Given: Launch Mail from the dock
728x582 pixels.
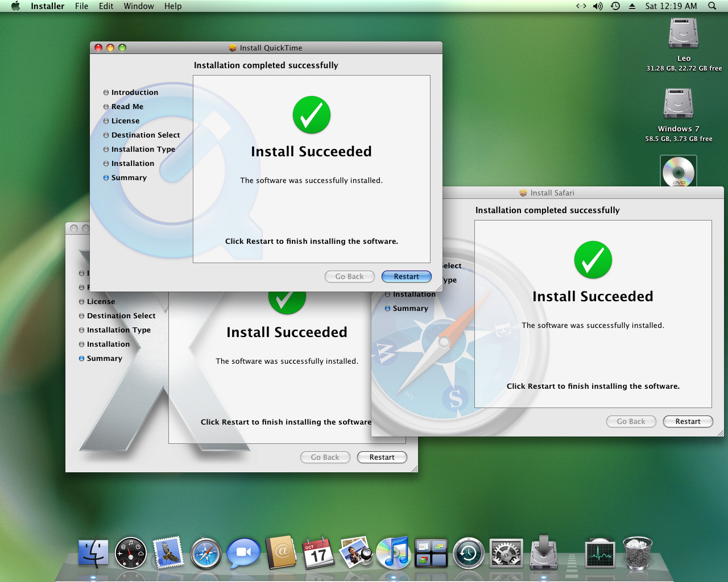Looking at the screenshot, I should click(x=168, y=552).
